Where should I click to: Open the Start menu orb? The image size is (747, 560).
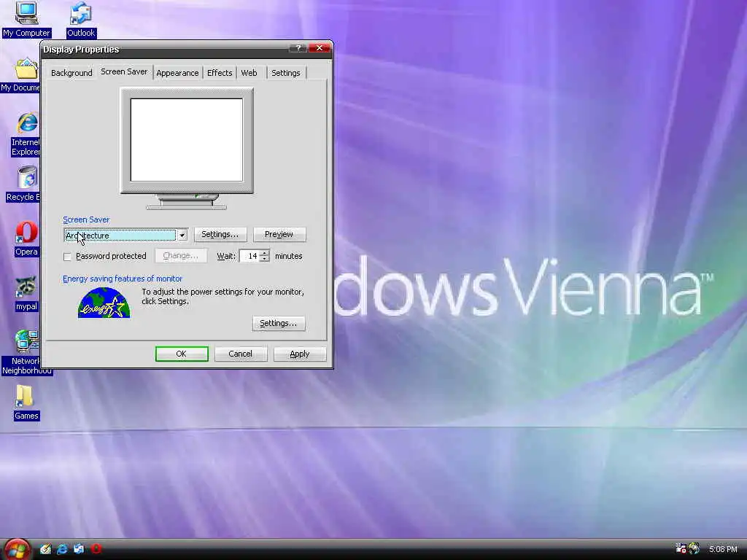click(18, 549)
